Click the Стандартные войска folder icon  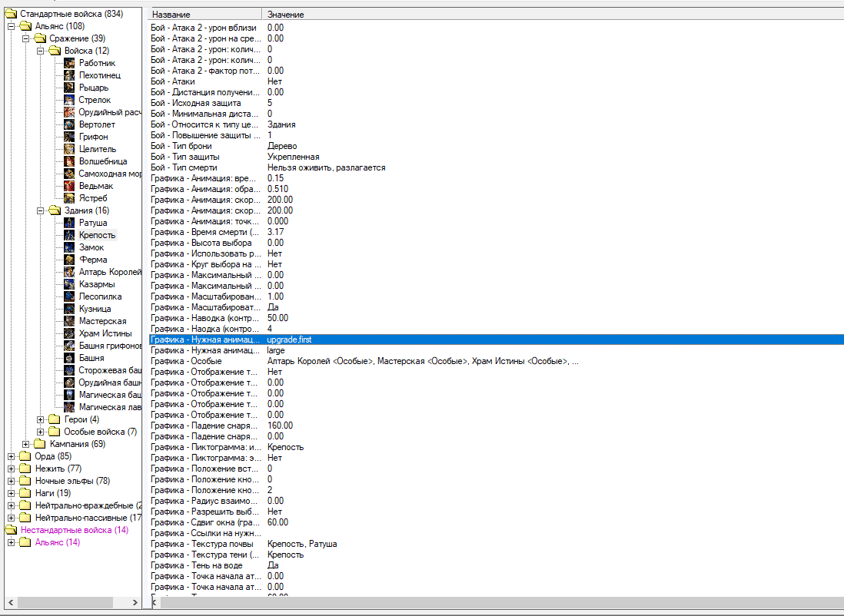(11, 14)
